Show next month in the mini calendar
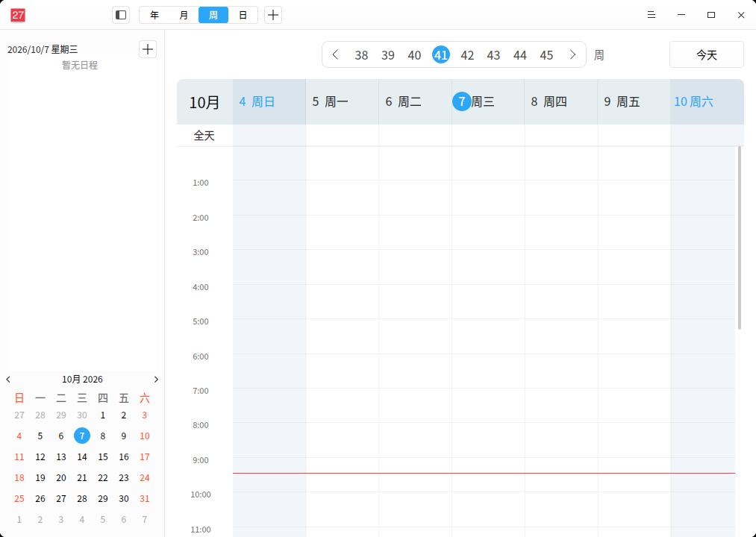Viewport: 756px width, 537px height. 156,380
